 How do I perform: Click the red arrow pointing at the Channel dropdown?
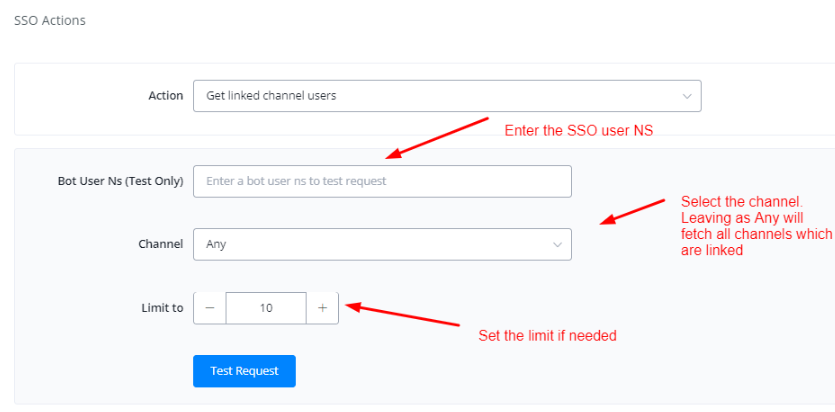tap(632, 211)
